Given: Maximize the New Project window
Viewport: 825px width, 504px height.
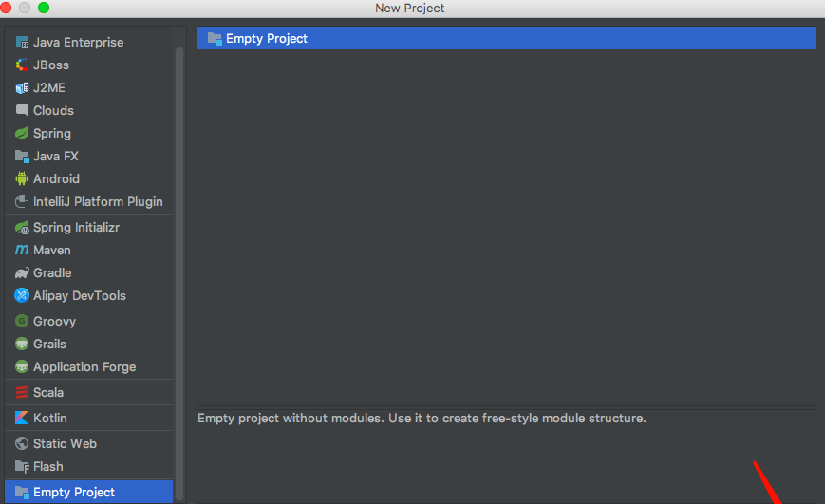Looking at the screenshot, I should pyautogui.click(x=44, y=8).
